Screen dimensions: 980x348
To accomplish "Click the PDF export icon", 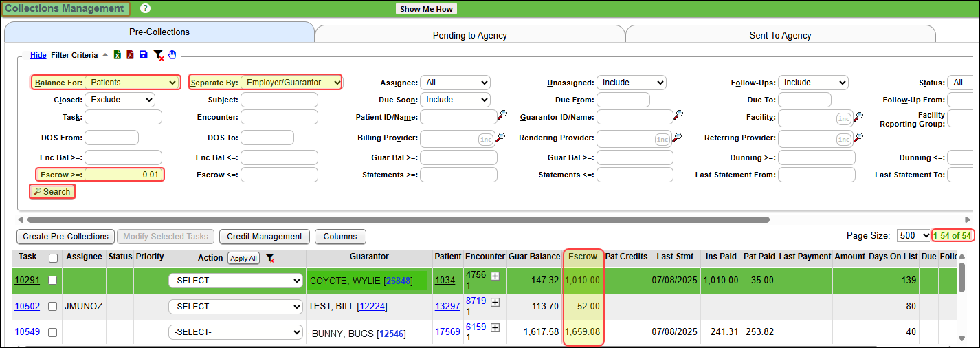I will click(x=130, y=55).
